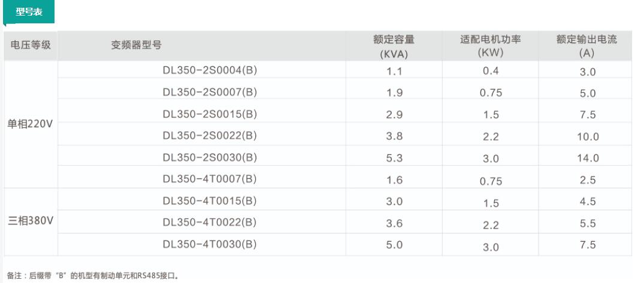Click the 额定输出电流 (A) header
The height and width of the screenshot is (283, 644).
click(586, 46)
